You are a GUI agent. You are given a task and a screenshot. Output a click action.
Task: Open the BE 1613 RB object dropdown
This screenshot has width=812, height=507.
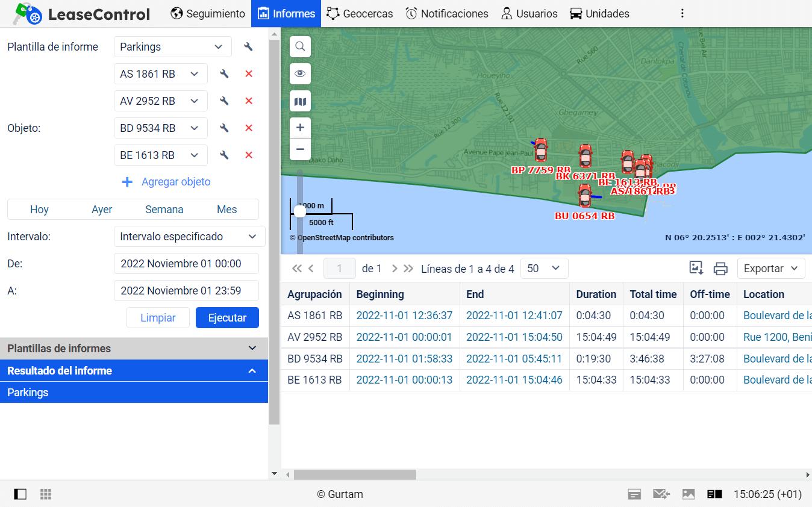point(161,155)
